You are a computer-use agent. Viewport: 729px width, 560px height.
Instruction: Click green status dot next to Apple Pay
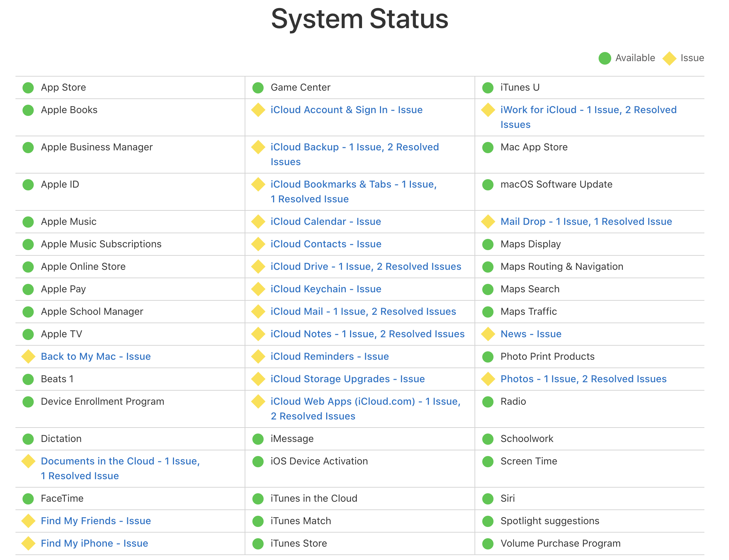coord(28,289)
